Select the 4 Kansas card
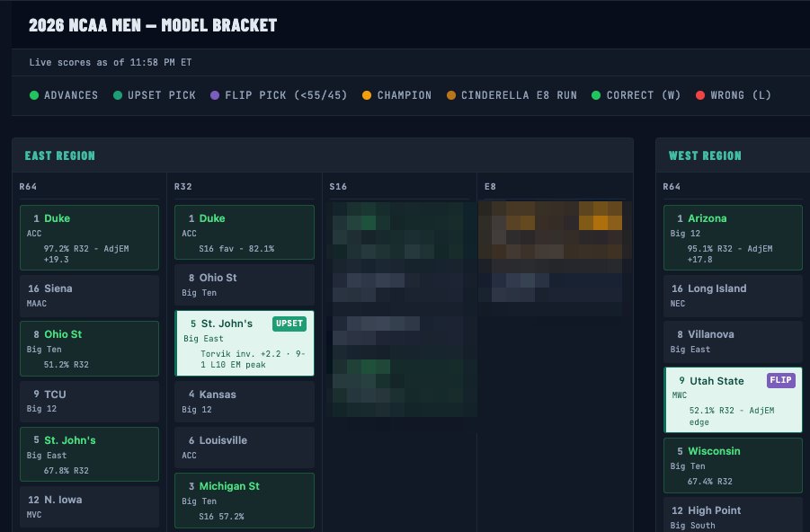The height and width of the screenshot is (532, 810). pyautogui.click(x=245, y=402)
